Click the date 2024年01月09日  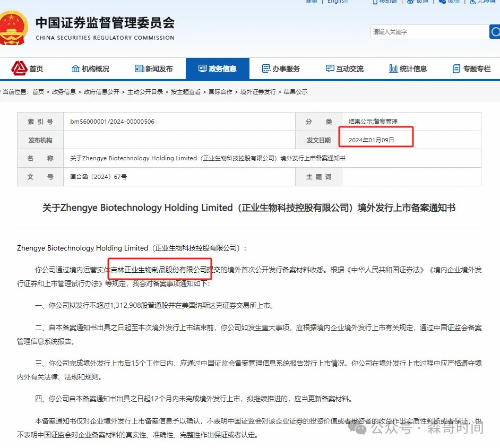(x=371, y=140)
